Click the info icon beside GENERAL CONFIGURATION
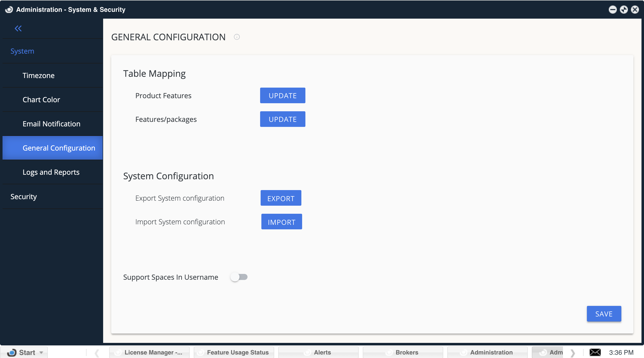 point(237,37)
